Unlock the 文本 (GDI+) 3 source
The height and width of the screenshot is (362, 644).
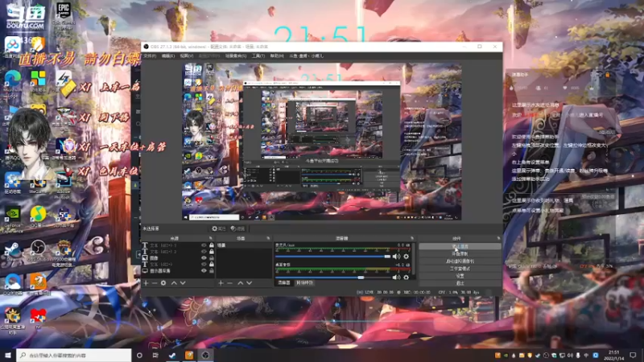(212, 245)
